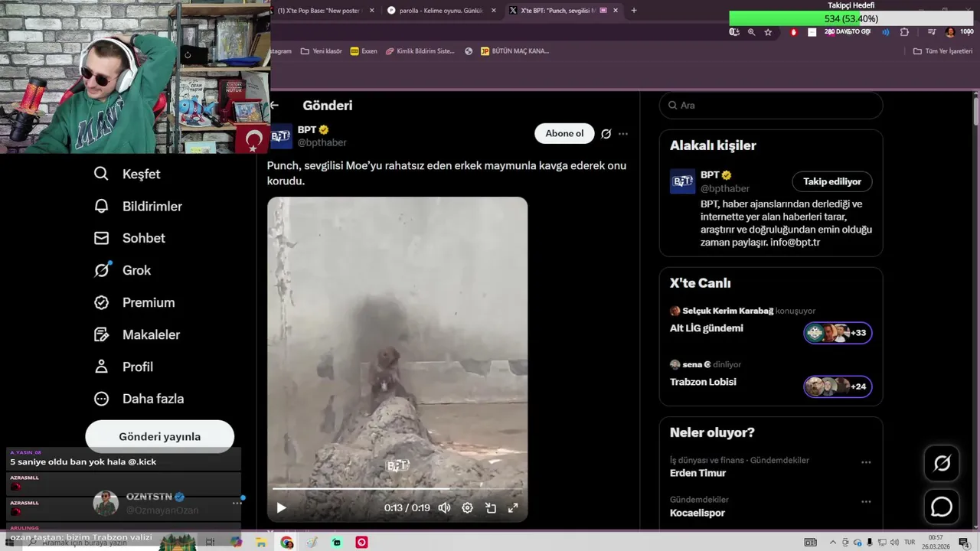Click the Neler oluyor? heading
The height and width of the screenshot is (551, 980).
tap(712, 432)
